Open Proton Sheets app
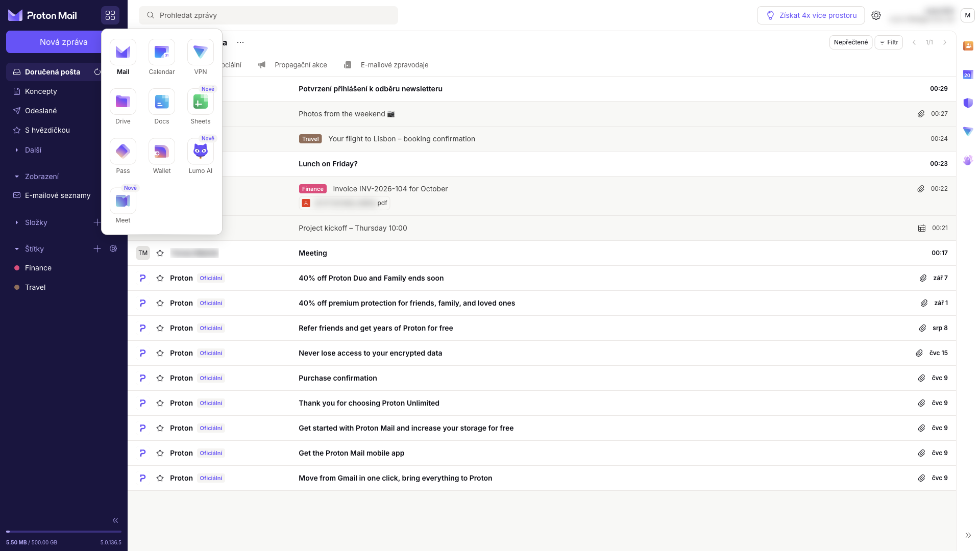Screen dimensions: 980x551 [x=201, y=107]
